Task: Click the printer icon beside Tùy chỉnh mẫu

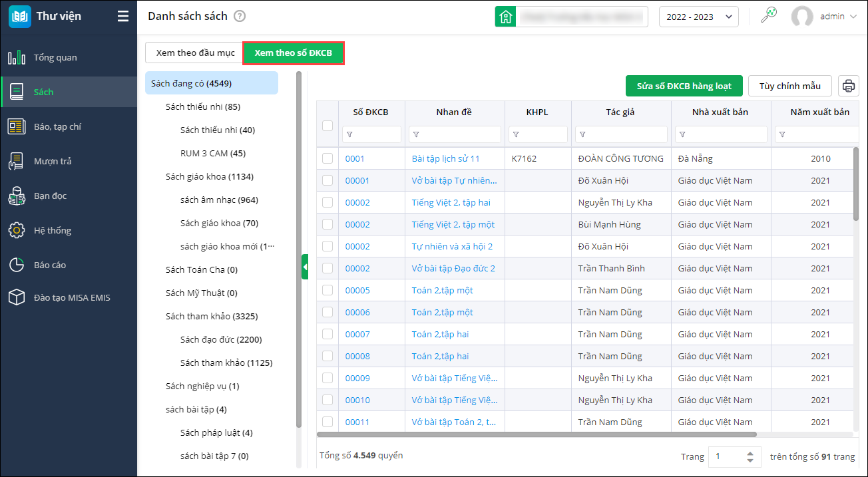Action: pos(849,86)
